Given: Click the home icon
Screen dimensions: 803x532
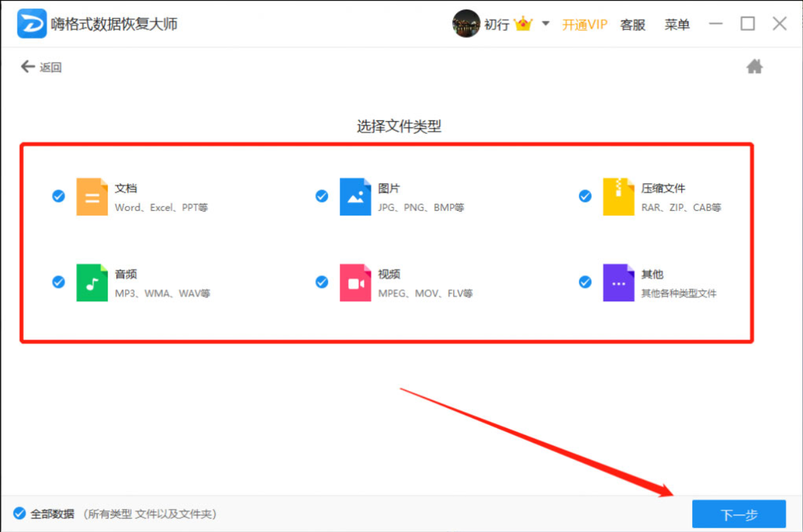Looking at the screenshot, I should [755, 67].
